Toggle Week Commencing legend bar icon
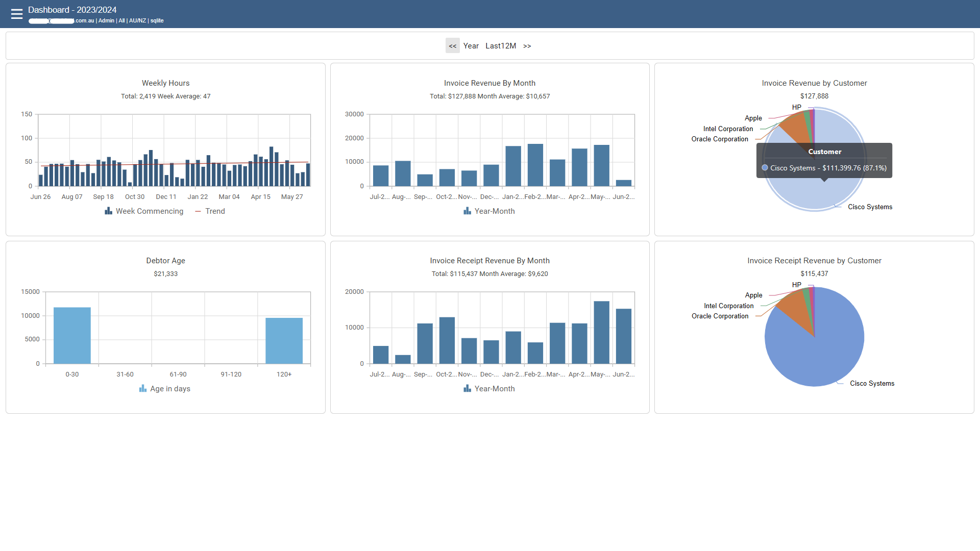The height and width of the screenshot is (551, 980). click(x=109, y=211)
